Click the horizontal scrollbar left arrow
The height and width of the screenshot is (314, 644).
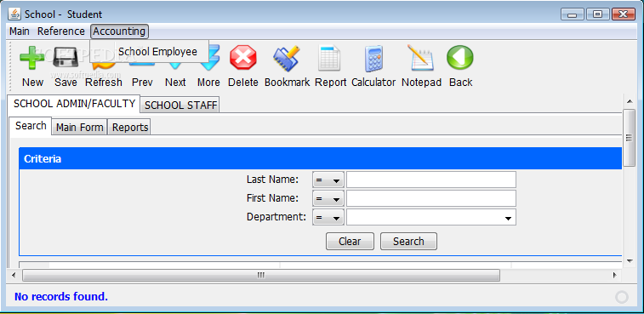[14, 275]
